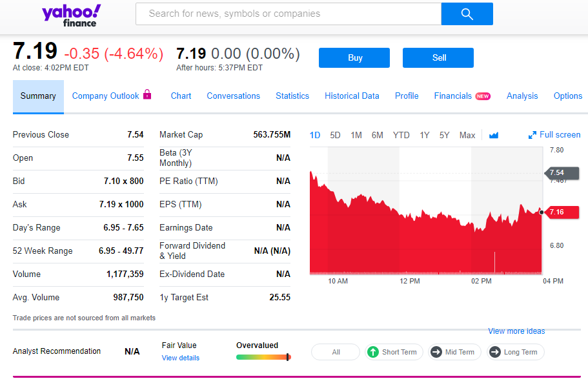Open the View details link under Fair Value
Screen dimensions: 588x381
coord(180,358)
